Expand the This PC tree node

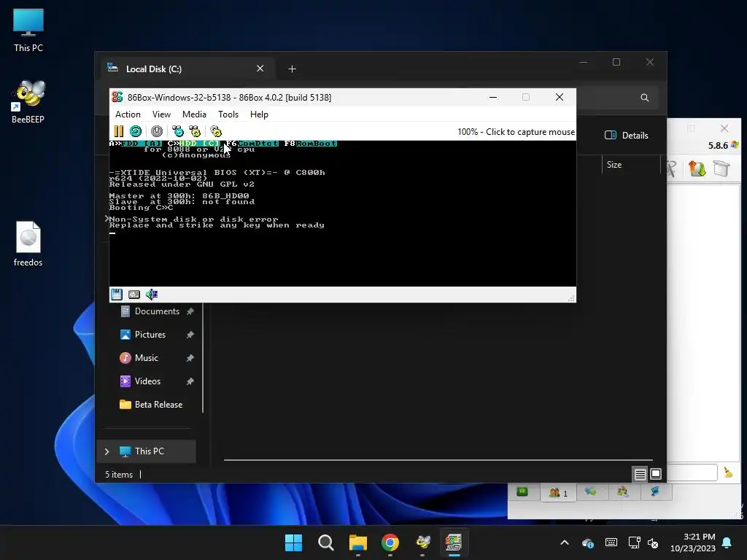coord(107,451)
